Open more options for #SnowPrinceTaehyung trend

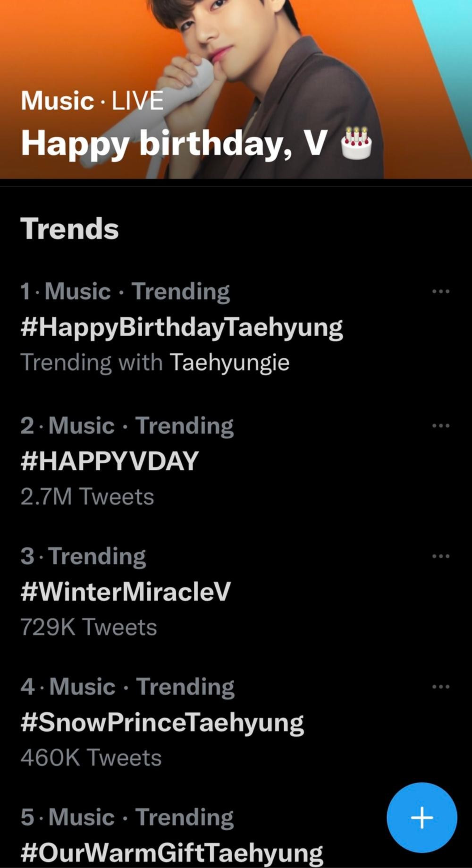(x=441, y=686)
